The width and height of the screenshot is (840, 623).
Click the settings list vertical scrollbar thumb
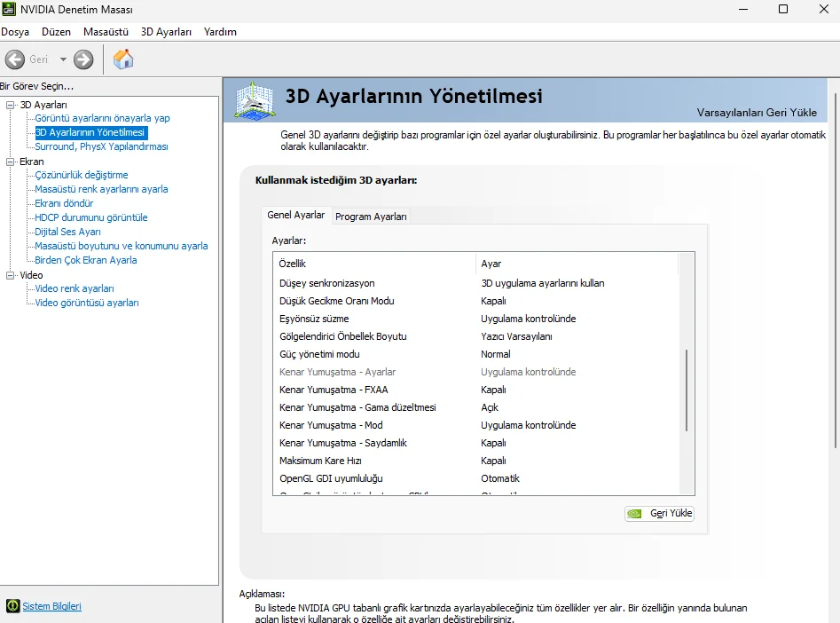(x=687, y=390)
